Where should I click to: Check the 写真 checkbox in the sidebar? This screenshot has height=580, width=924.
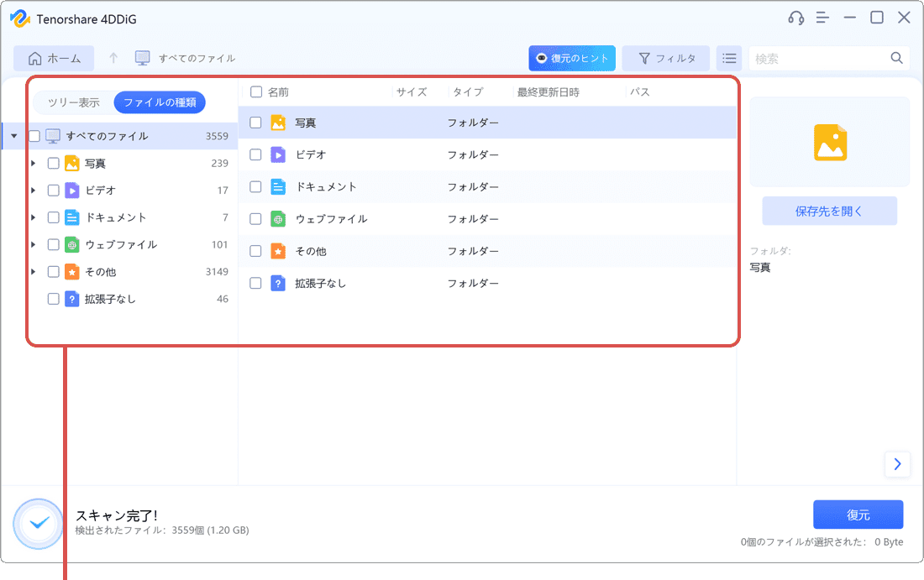click(x=53, y=163)
